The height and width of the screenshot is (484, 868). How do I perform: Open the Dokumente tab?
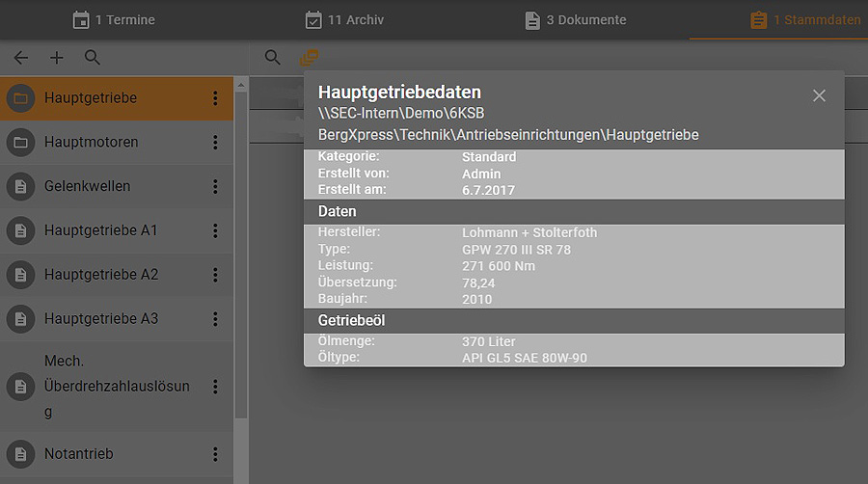click(x=575, y=20)
